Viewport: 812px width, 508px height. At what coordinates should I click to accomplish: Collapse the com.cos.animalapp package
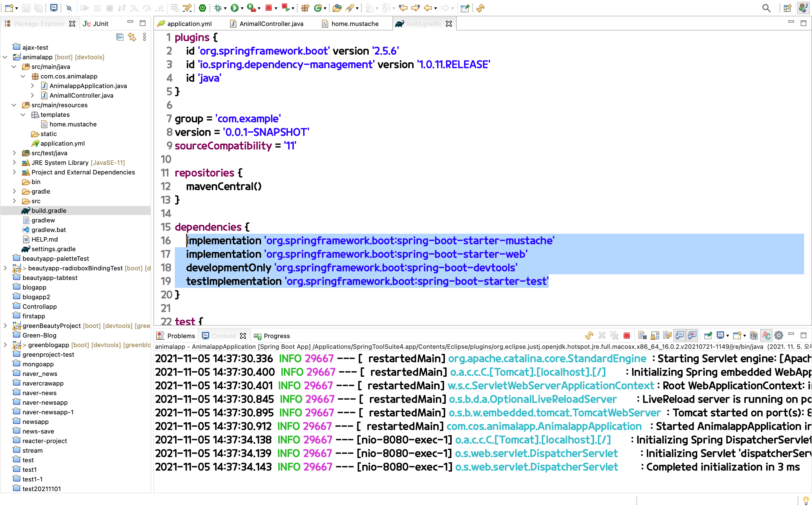[x=23, y=76]
